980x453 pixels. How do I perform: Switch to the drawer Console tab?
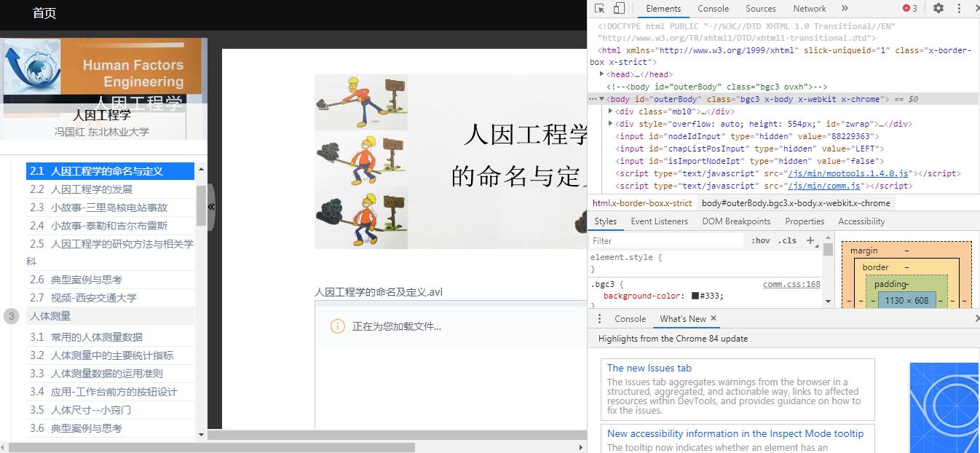tap(630, 318)
